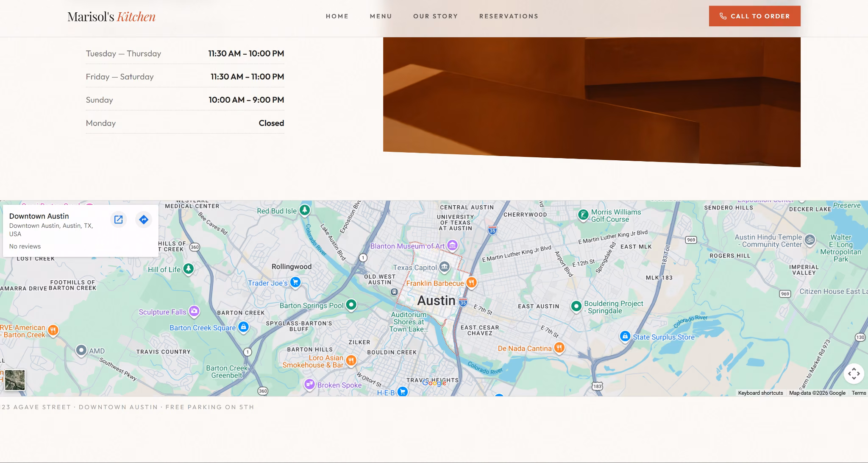Select the Barton Springs Pool green pin
Image resolution: width=868 pixels, height=463 pixels.
351,304
